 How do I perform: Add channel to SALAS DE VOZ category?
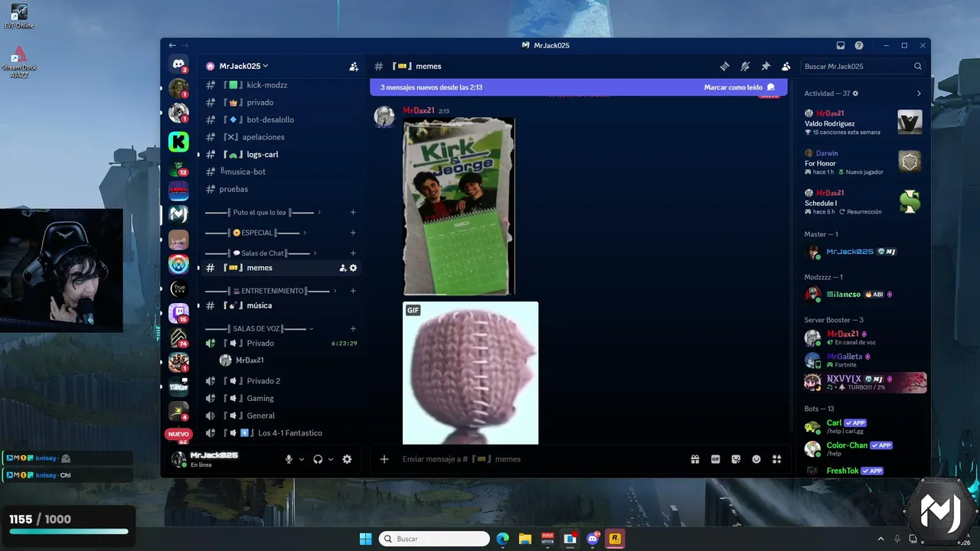click(x=353, y=328)
